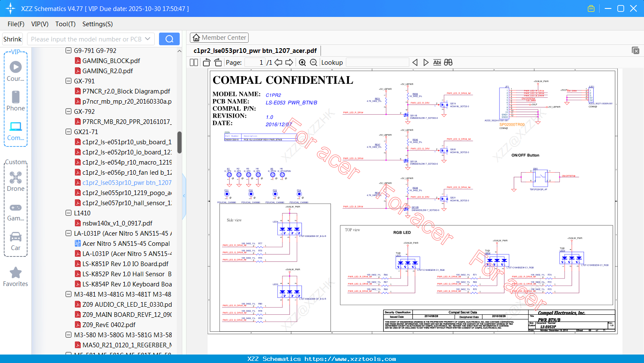Select the Phone category icon
Image resolution: width=644 pixels, height=363 pixels.
(x=16, y=101)
